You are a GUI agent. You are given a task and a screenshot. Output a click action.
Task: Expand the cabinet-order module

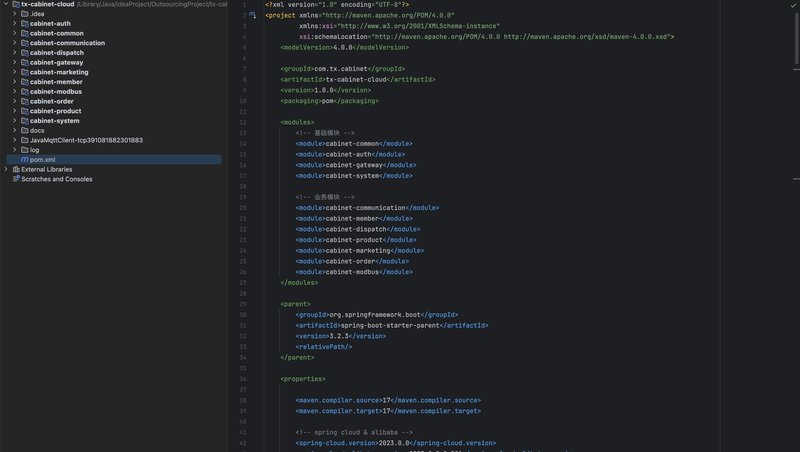coord(15,101)
